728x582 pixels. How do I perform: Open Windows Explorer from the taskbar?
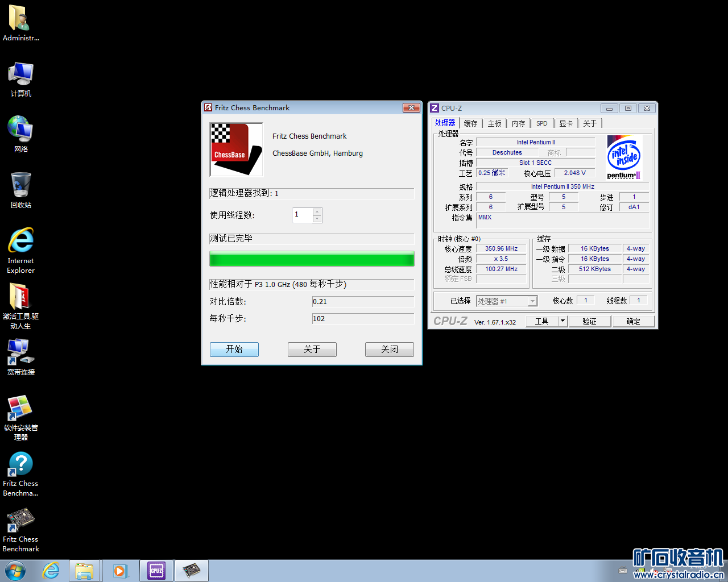pyautogui.click(x=85, y=571)
